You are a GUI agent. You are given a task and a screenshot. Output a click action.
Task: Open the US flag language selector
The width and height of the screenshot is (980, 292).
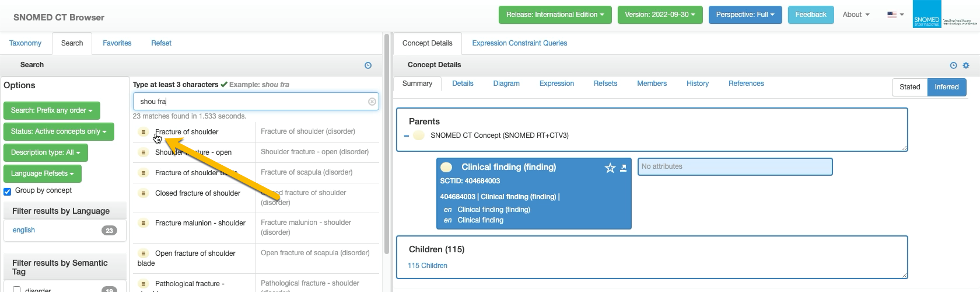[895, 15]
